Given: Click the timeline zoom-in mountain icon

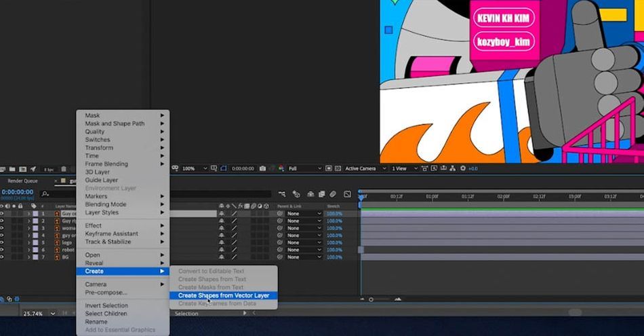Looking at the screenshot, I should (x=397, y=299).
